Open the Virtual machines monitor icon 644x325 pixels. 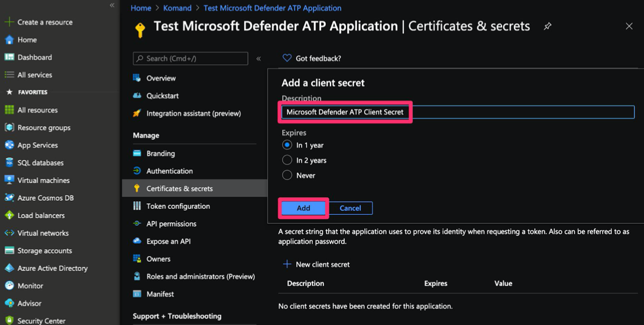coord(9,180)
